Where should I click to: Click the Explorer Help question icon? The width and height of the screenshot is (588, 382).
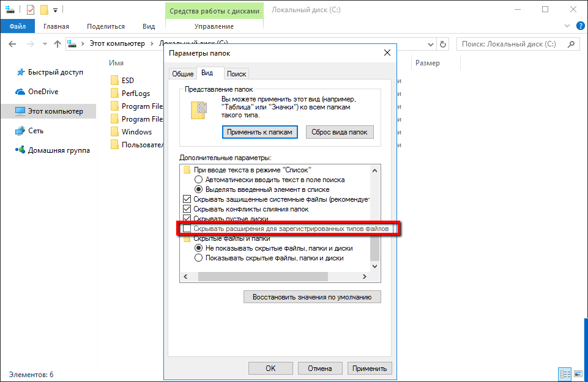click(x=580, y=26)
